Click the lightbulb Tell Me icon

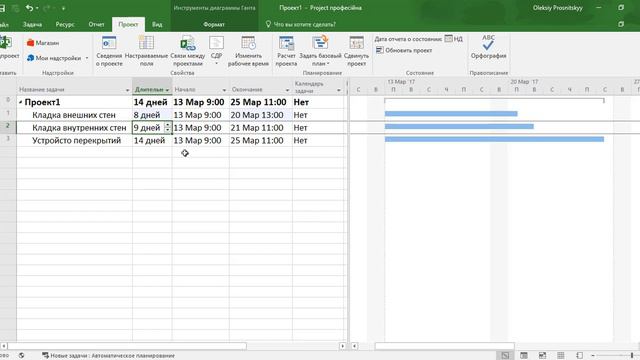(x=268, y=24)
